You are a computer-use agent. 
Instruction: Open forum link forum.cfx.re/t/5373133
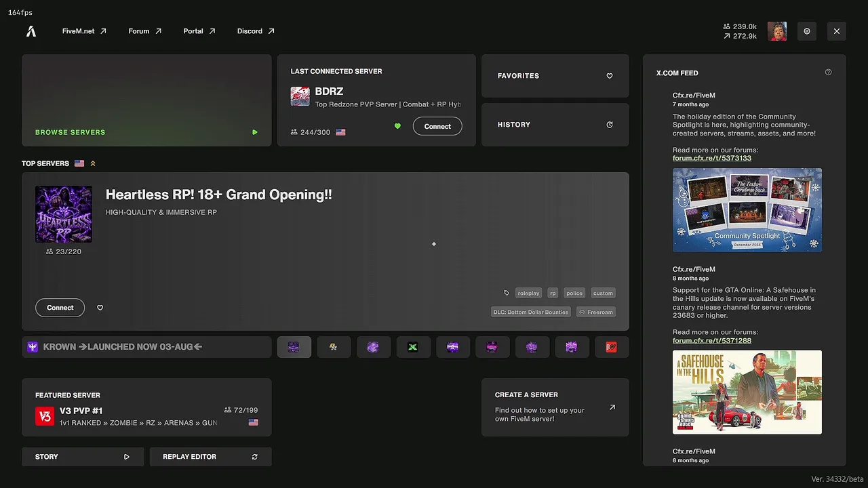tap(712, 158)
